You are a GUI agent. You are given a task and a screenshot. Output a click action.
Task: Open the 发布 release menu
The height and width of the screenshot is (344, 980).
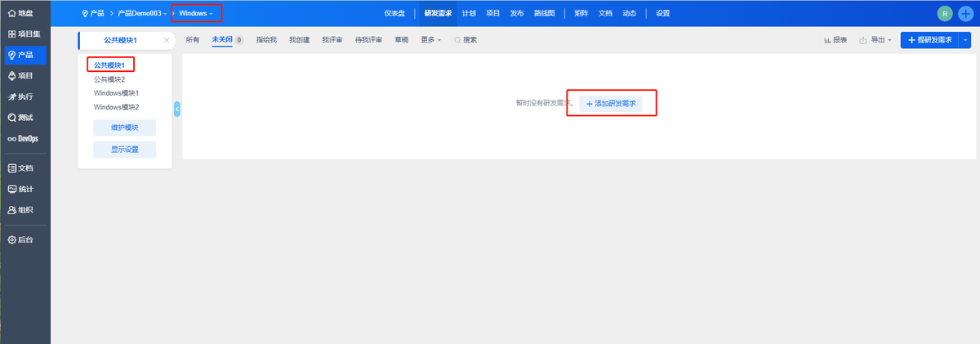[517, 13]
